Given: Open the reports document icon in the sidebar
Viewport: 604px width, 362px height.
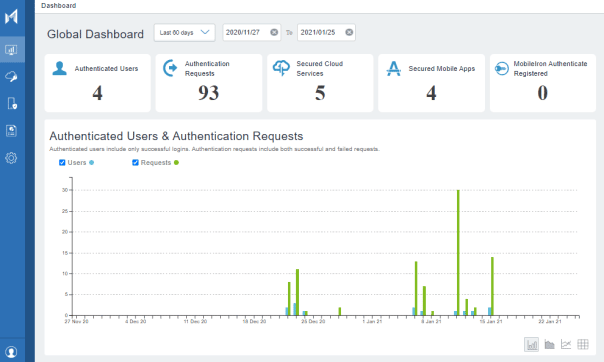Looking at the screenshot, I should pos(11,131).
